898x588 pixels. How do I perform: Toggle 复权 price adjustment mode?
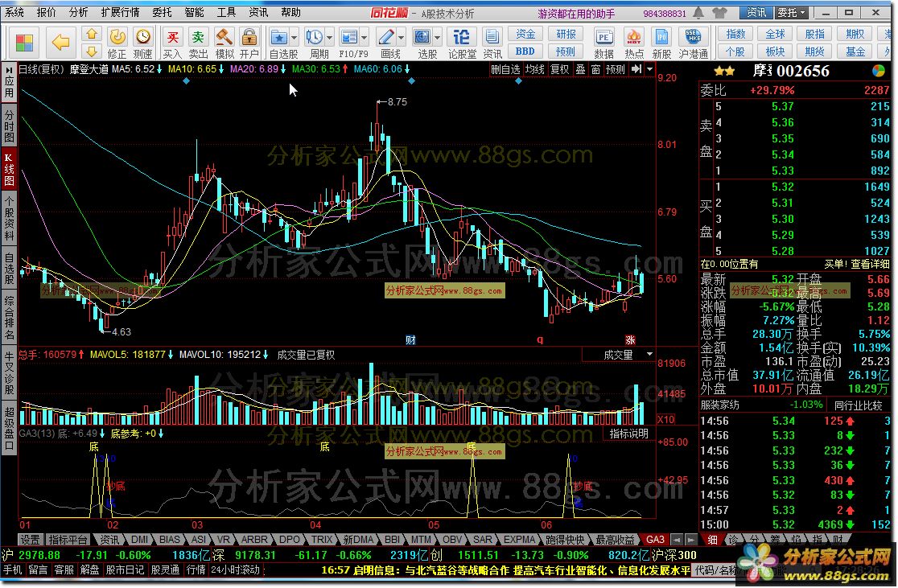pos(559,69)
